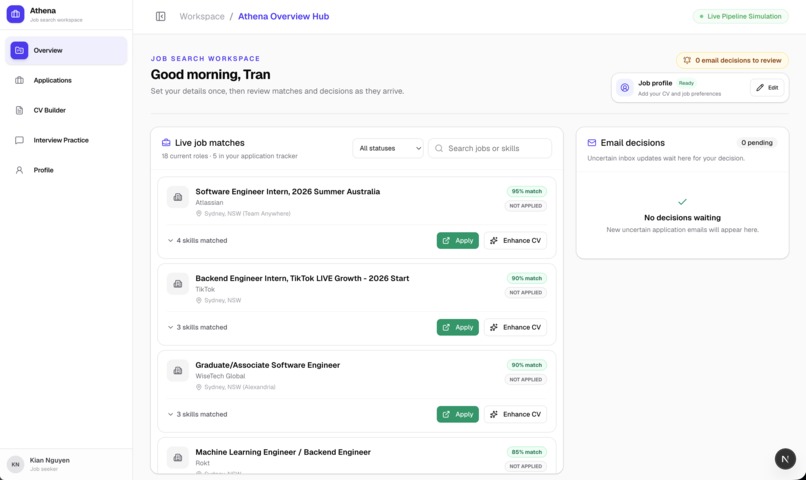Click the WiseTech Global company logo icon
Screen dimensions: 806x480
click(x=177, y=371)
